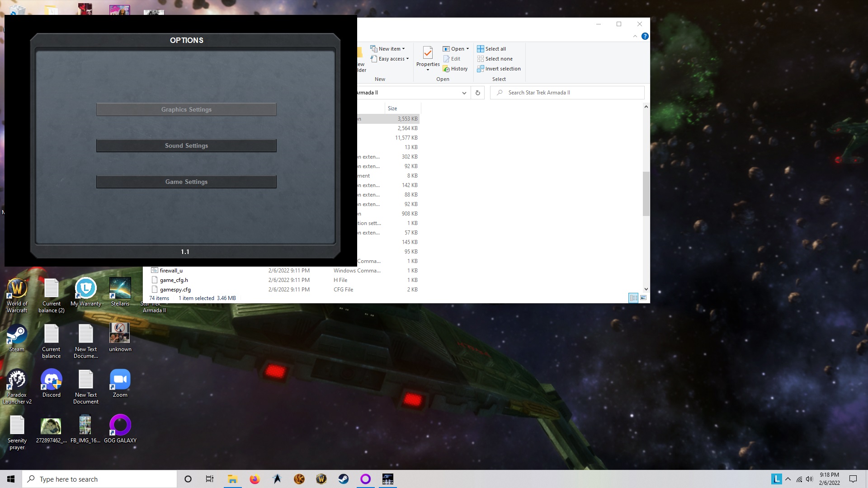The height and width of the screenshot is (488, 868).
Task: Click the taskbar search box
Action: [x=99, y=479]
